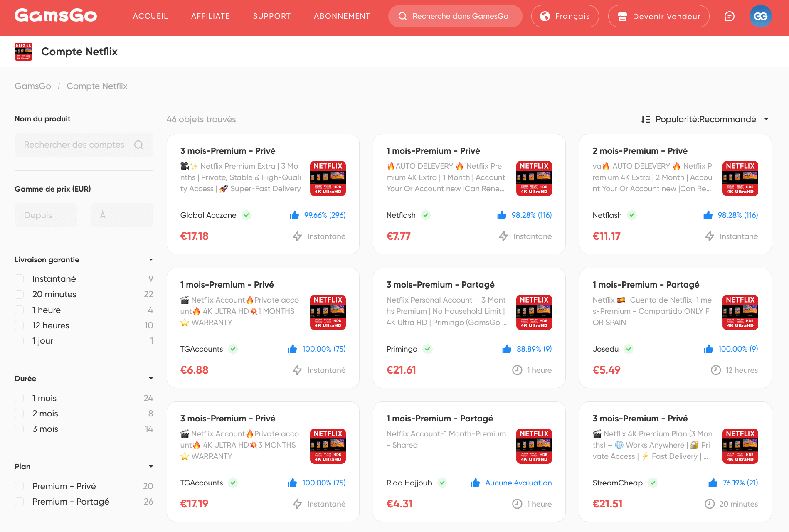Check the Instantané delivery filter
The width and height of the screenshot is (789, 532).
pyautogui.click(x=19, y=278)
